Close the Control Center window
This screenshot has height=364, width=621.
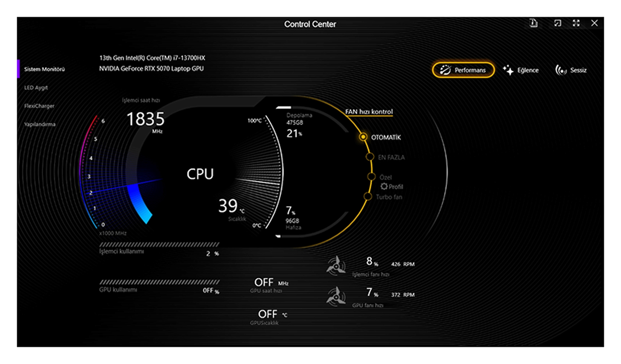pyautogui.click(x=594, y=23)
